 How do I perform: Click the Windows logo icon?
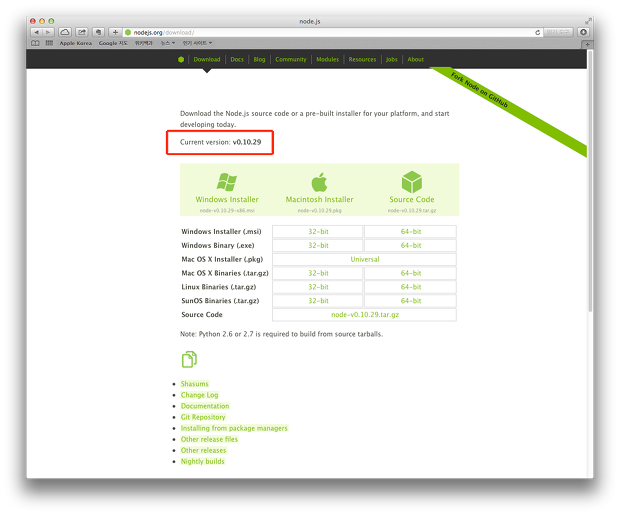tap(227, 182)
